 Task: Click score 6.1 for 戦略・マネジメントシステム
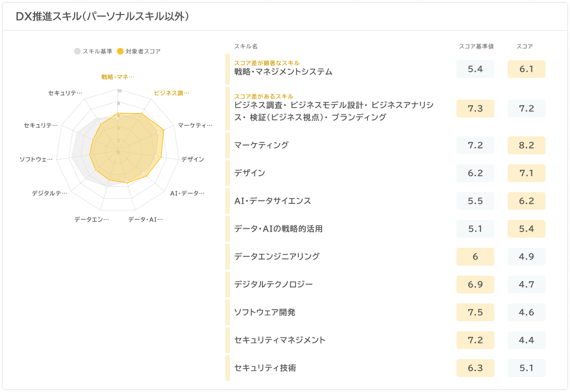pyautogui.click(x=526, y=69)
